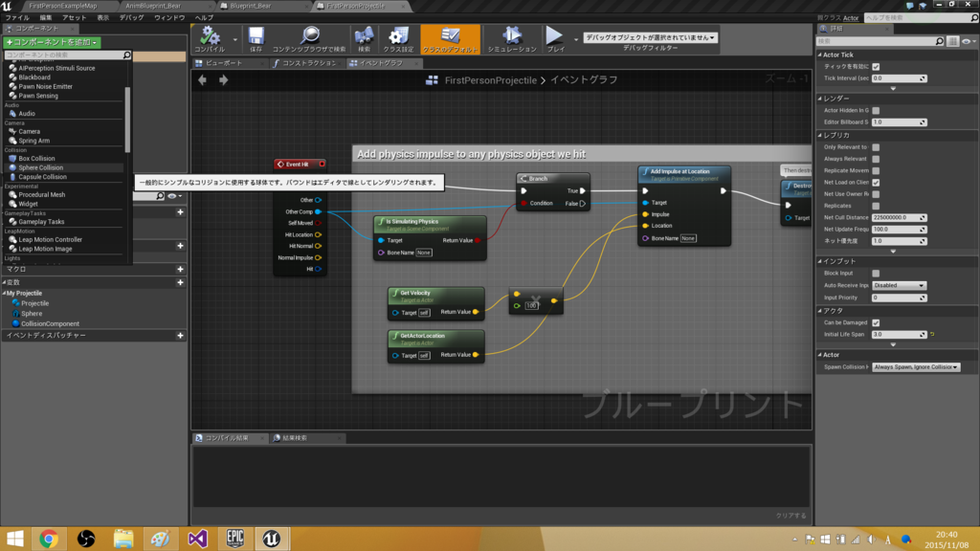Click the Compile toolbar icon
The image size is (980, 551).
210,38
